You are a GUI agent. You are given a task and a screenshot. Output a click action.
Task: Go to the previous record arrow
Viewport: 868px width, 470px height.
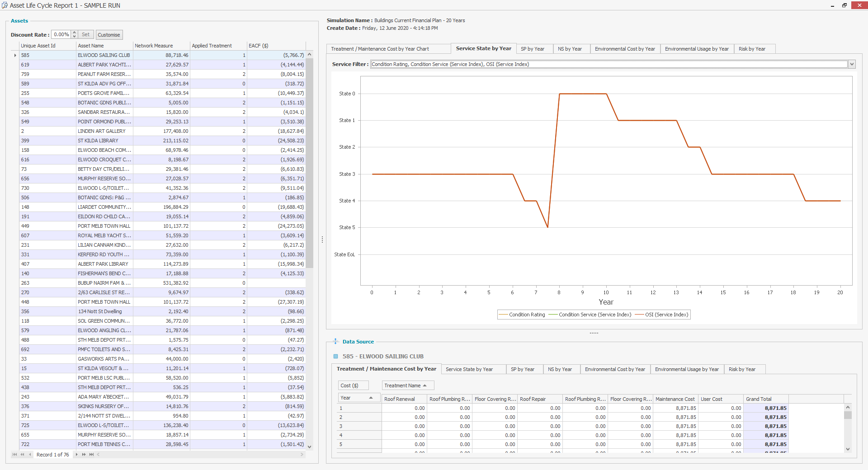[30, 455]
